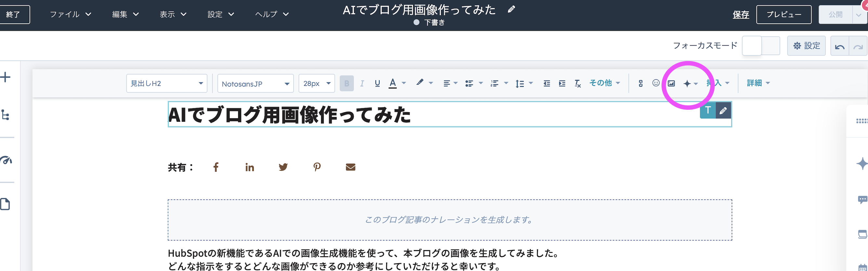Click the 保存 save link
868x271 pixels.
741,15
